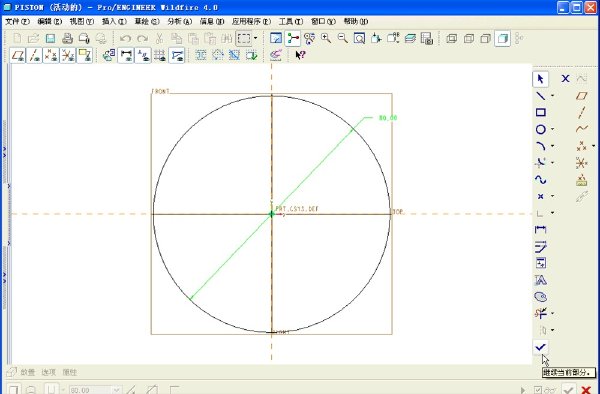The image size is (600, 394).
Task: Open the 视图 (View) menu
Action: tap(82, 21)
